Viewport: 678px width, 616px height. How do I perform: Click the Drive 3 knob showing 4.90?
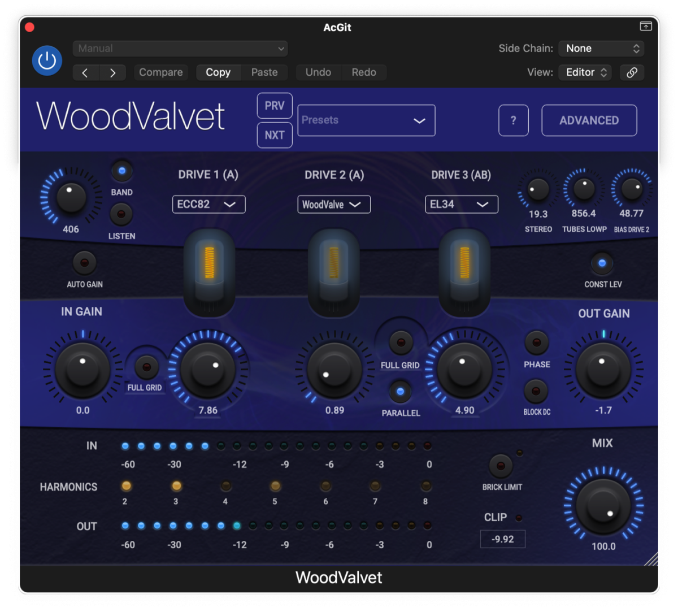point(464,370)
